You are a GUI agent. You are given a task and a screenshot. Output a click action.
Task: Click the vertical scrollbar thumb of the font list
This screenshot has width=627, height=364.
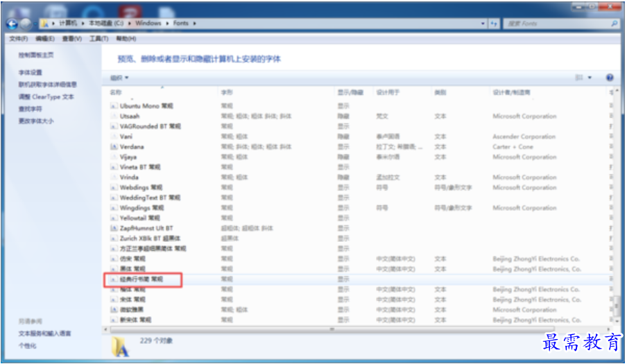(617, 306)
